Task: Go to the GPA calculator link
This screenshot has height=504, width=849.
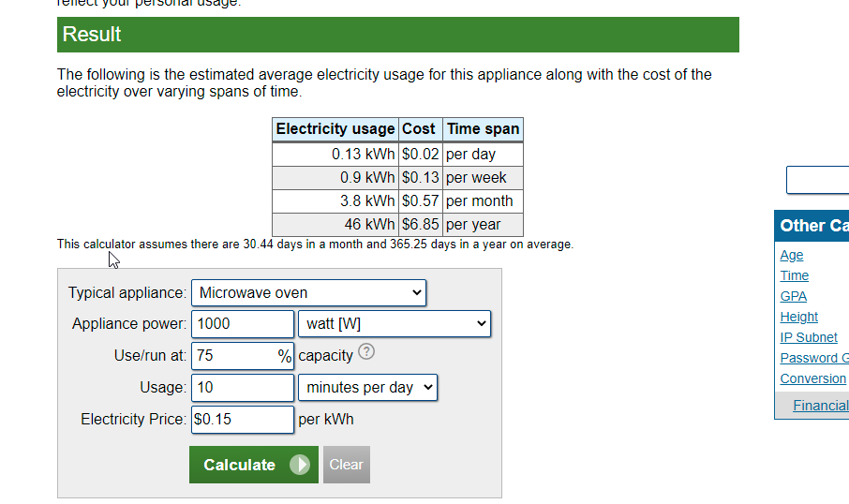Action: 794,296
